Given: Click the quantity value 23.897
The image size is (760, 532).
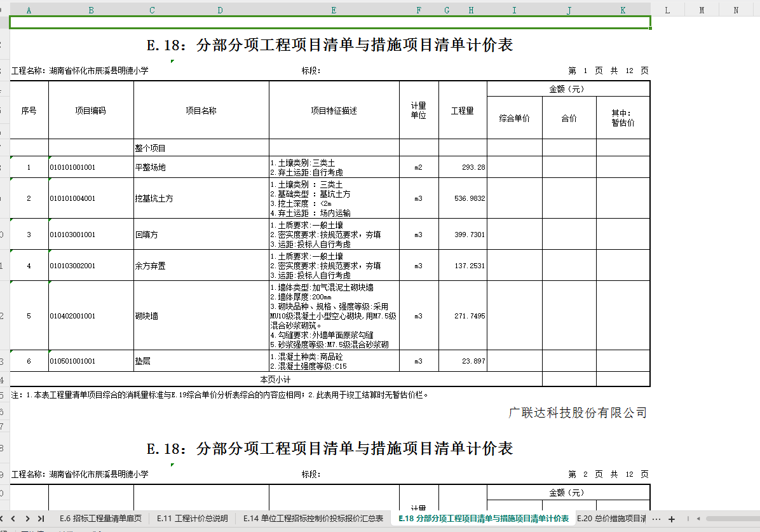Looking at the screenshot, I should [x=463, y=361].
